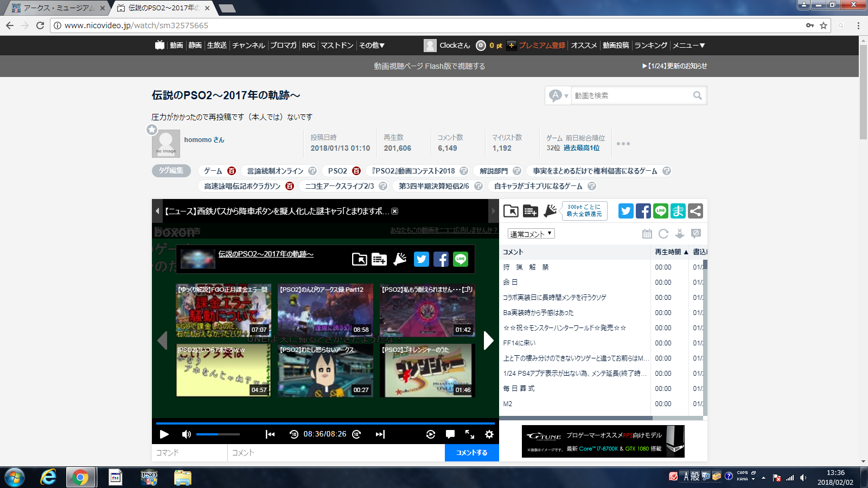
Task: Close the news ticker with X
Action: pyautogui.click(x=395, y=211)
